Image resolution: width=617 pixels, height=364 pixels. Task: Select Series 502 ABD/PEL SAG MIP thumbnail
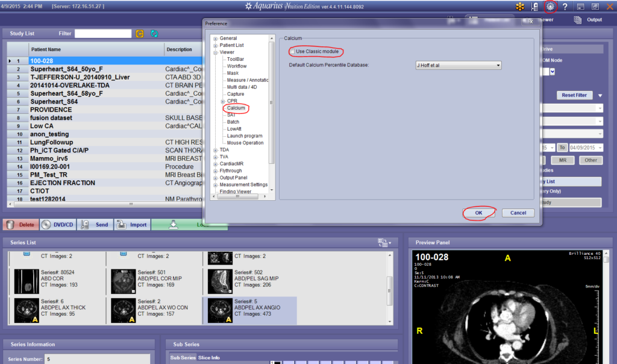coord(220,281)
